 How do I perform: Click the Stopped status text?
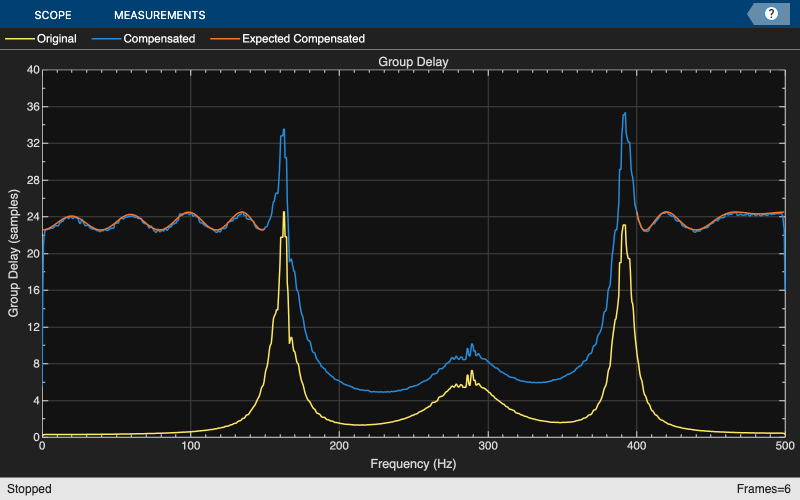tap(28, 489)
